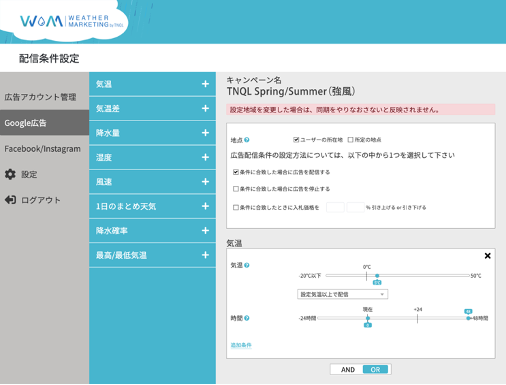Toggle ユーザーの所在地 checkbox

[x=296, y=140]
